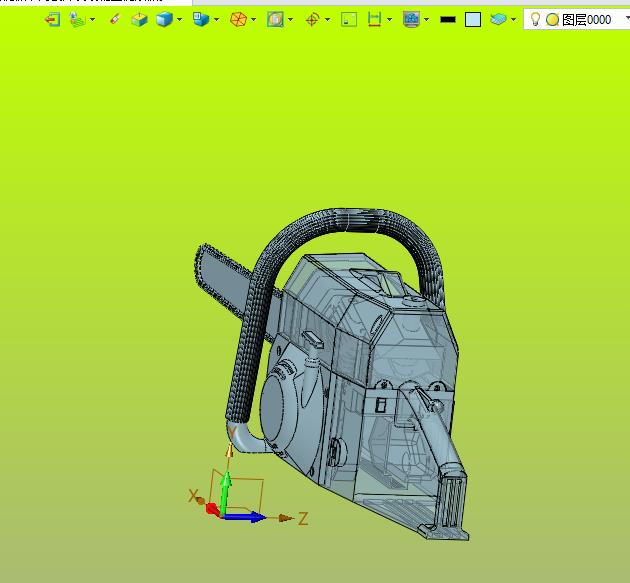Image resolution: width=630 pixels, height=583 pixels.
Task: Open the 图层0000 layer dropdown
Action: (x=627, y=19)
